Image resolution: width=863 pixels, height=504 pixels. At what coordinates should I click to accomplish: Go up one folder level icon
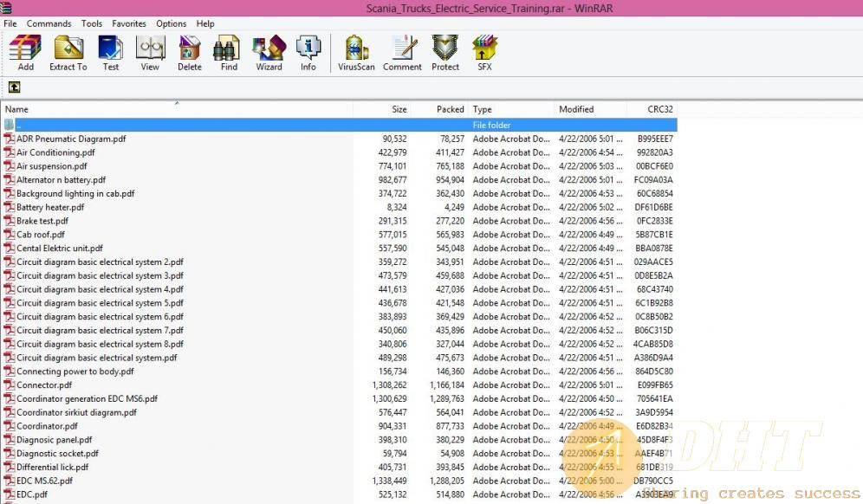click(x=15, y=87)
